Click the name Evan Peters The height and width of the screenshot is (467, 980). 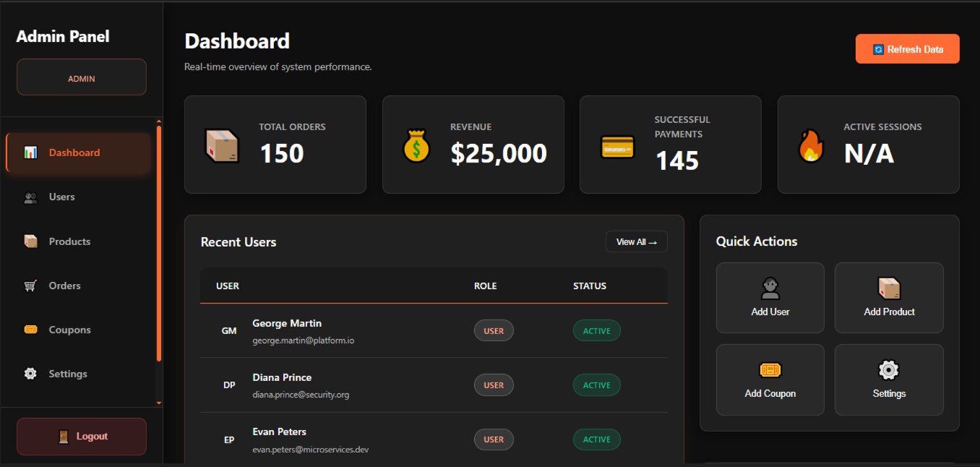pyautogui.click(x=279, y=432)
